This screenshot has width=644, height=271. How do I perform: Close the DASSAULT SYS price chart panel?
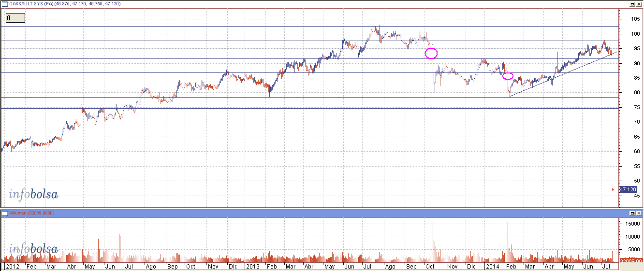639,3
